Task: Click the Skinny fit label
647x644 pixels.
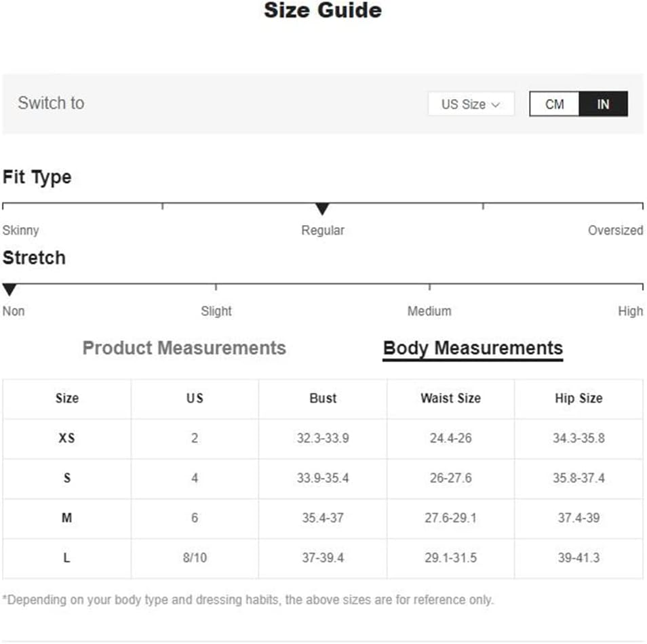Action: [x=21, y=230]
